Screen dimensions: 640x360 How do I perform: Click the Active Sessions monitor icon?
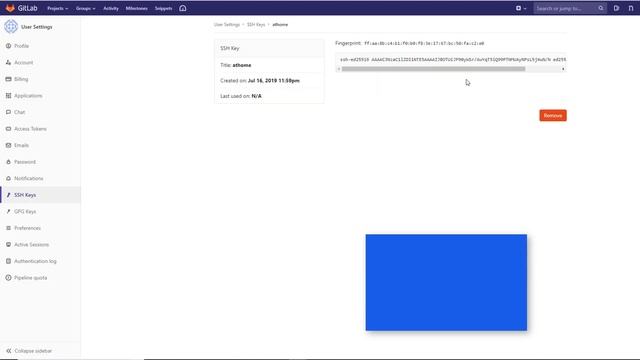(8, 244)
